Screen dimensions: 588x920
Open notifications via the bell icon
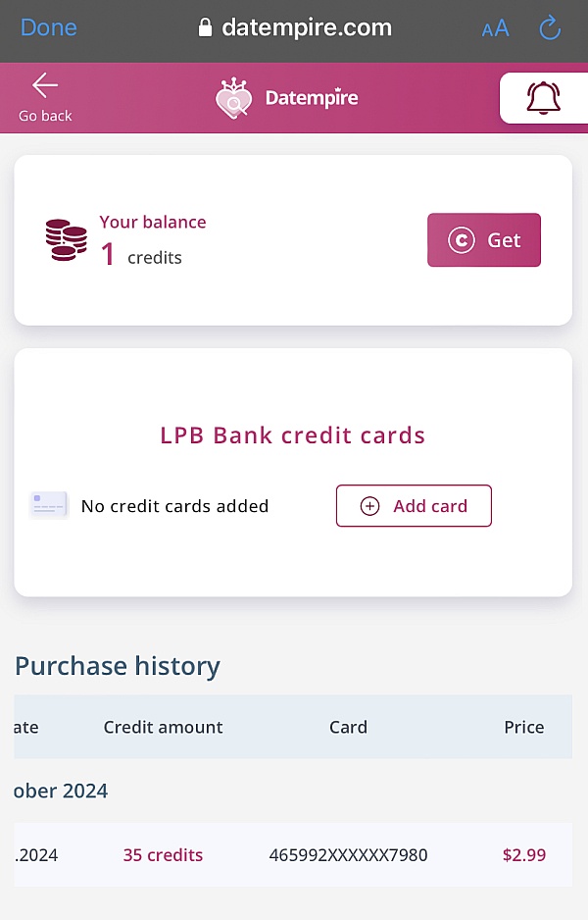click(544, 98)
